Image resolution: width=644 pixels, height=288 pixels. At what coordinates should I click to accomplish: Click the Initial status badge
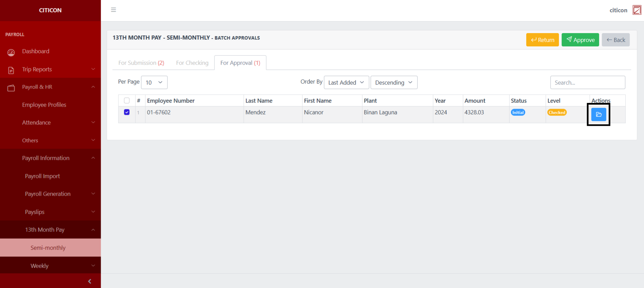pos(518,112)
